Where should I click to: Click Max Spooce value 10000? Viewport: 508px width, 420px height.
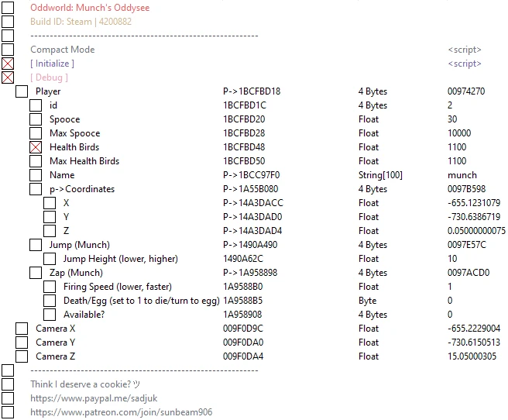[x=459, y=133]
